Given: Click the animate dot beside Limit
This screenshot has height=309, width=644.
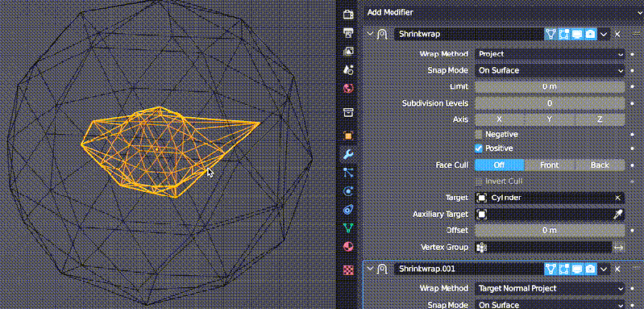Looking at the screenshot, I should 633,86.
